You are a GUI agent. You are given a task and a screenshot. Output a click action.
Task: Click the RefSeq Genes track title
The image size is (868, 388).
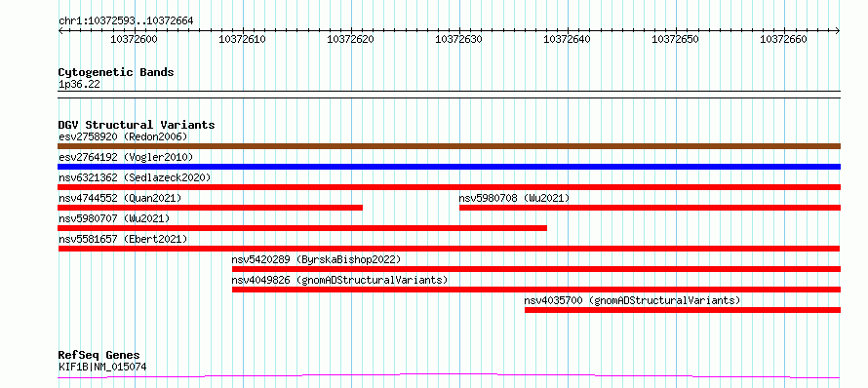99,356
